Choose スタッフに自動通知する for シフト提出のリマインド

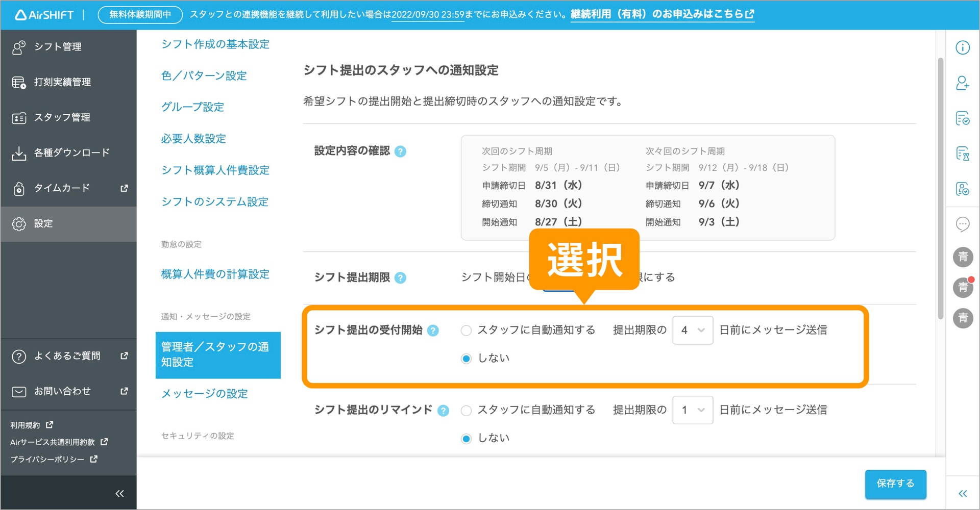[466, 410]
